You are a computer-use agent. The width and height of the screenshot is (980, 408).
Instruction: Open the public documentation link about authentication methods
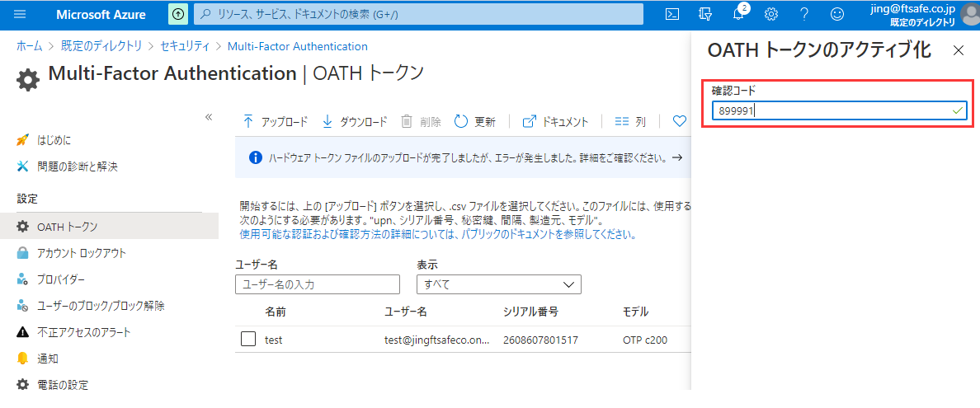tap(436, 234)
